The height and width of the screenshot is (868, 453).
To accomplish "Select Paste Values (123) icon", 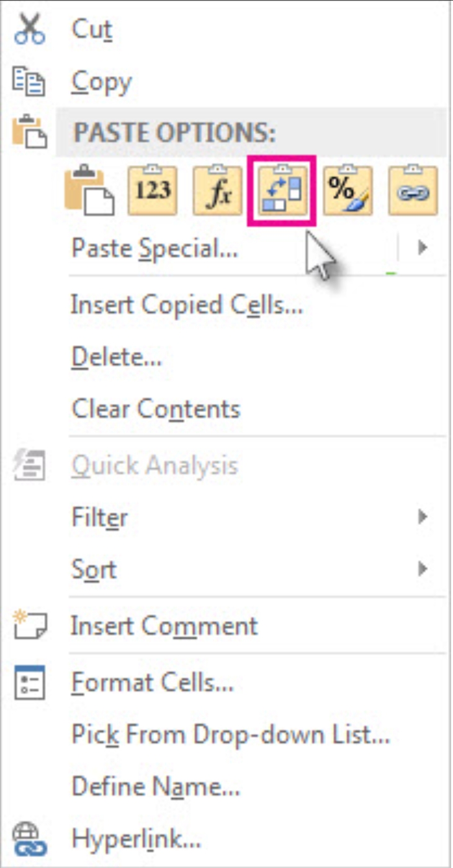I will (x=152, y=190).
